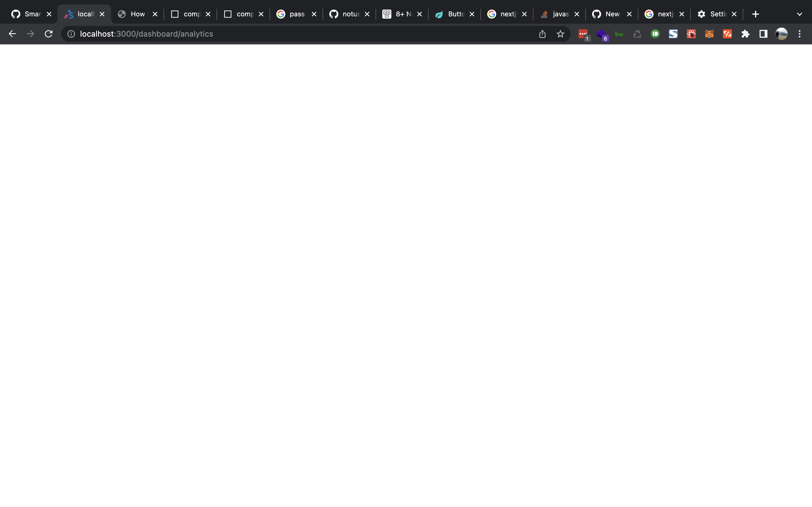Screen dimensions: 812x507
Task: Open the Stylish extension
Action: 673,34
